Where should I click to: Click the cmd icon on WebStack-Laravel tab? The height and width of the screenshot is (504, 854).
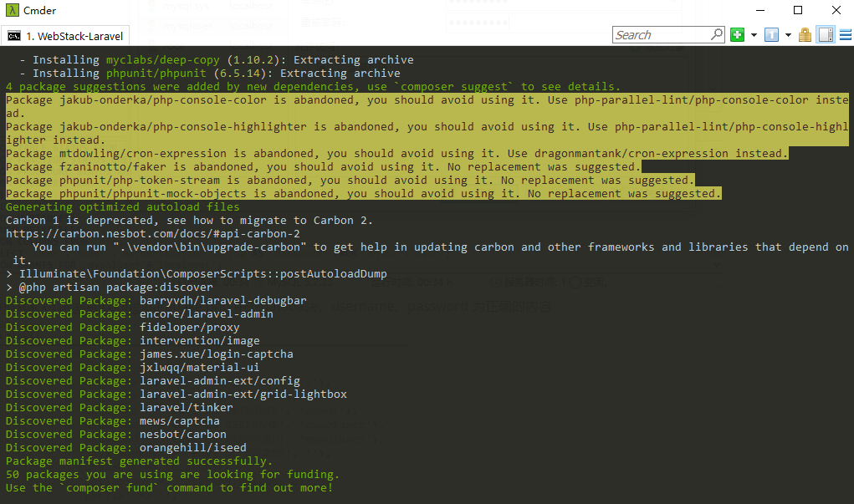coord(14,36)
